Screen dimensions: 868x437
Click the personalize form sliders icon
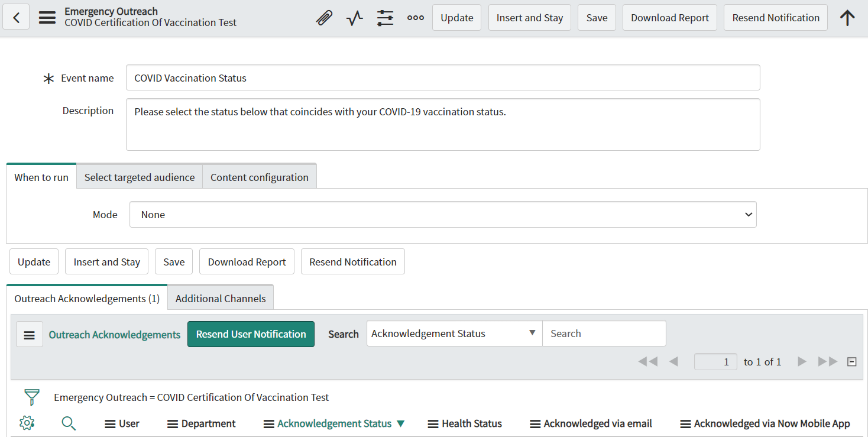click(385, 18)
